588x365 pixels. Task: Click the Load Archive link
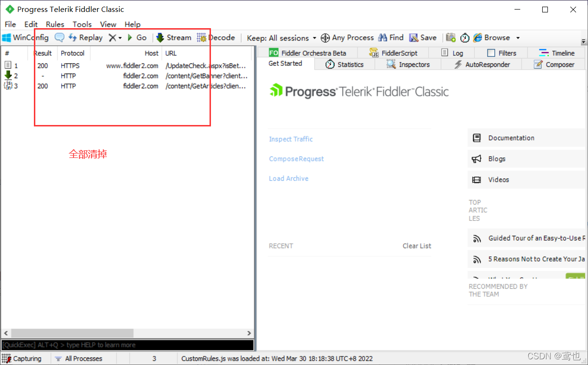[289, 178]
